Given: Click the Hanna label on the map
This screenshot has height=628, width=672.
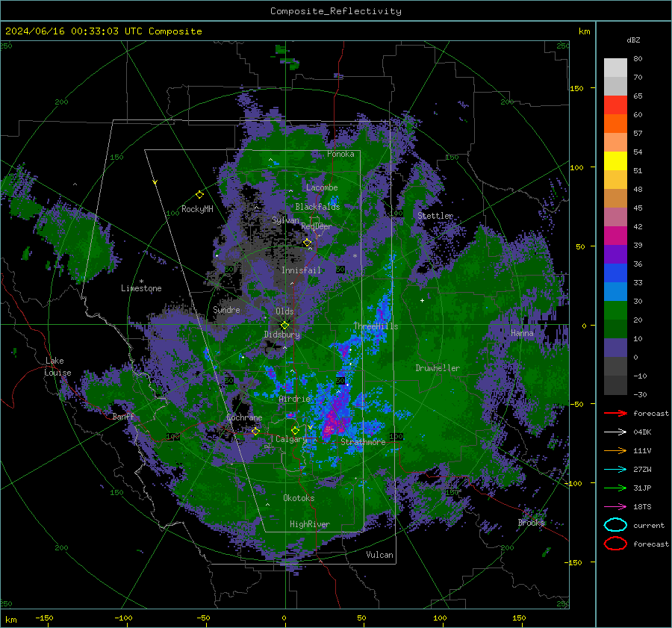Looking at the screenshot, I should pyautogui.click(x=522, y=332).
